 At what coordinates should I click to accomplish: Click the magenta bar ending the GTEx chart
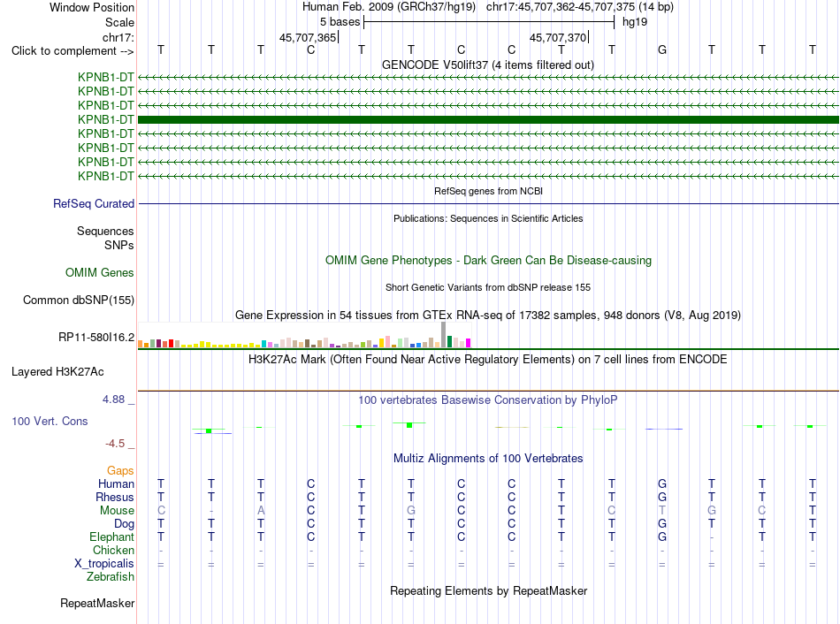click(469, 343)
